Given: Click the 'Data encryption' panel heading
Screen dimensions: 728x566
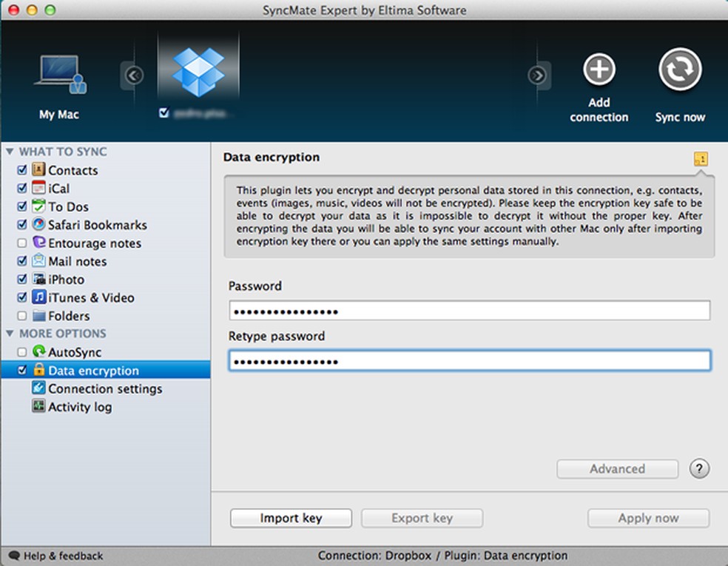Looking at the screenshot, I should click(271, 157).
